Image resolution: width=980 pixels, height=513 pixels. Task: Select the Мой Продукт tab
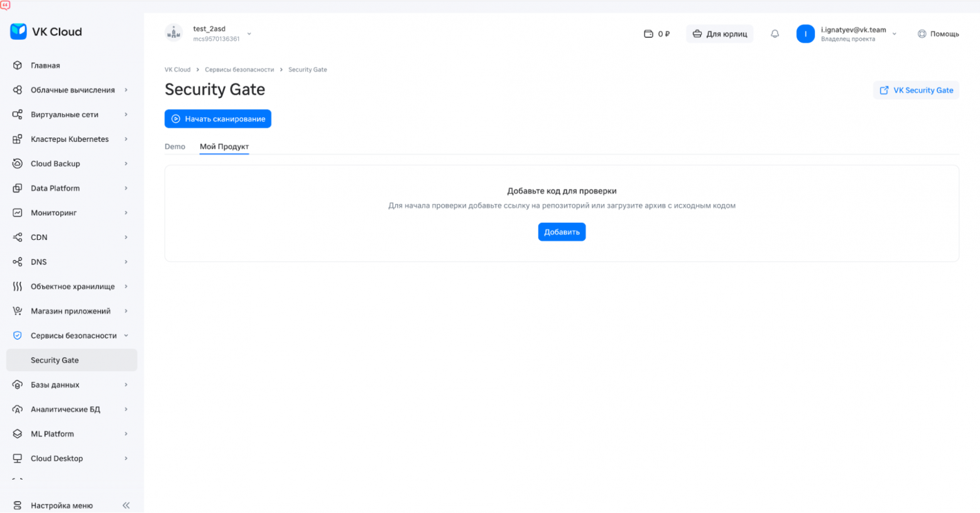point(224,146)
